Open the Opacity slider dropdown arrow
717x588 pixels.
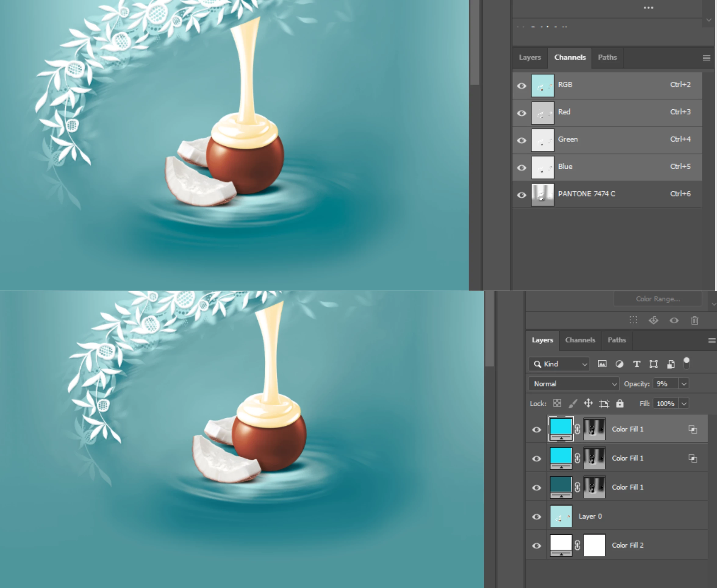[684, 384]
